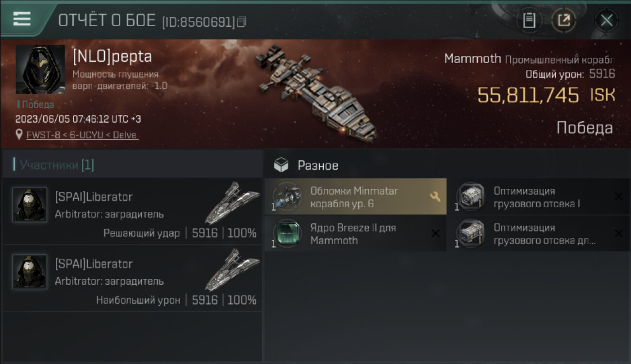Screen dimensions: 631x364
Task: Share the battle report externally
Action: 564,20
